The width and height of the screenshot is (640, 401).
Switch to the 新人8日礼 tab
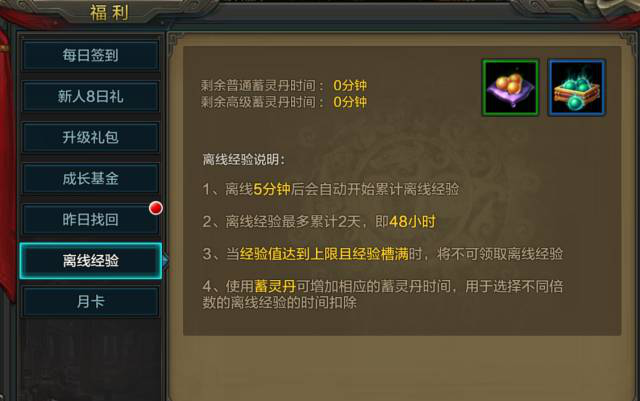[x=90, y=96]
